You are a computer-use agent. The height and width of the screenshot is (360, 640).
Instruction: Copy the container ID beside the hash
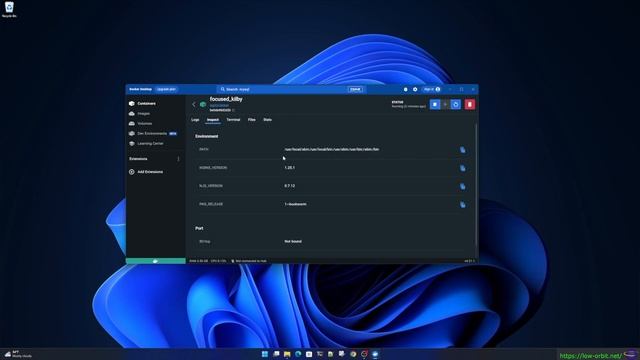click(233, 110)
